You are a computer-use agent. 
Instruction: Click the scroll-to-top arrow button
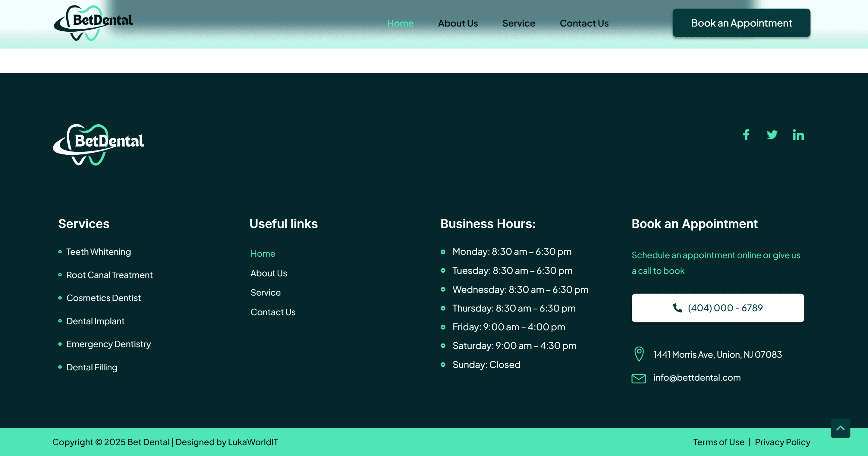point(840,428)
